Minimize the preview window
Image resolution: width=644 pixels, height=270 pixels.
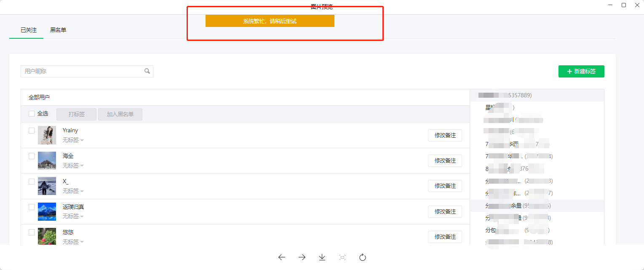[609, 5]
